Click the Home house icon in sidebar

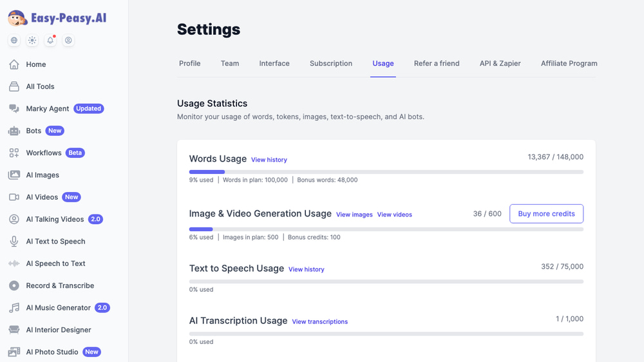tap(14, 64)
